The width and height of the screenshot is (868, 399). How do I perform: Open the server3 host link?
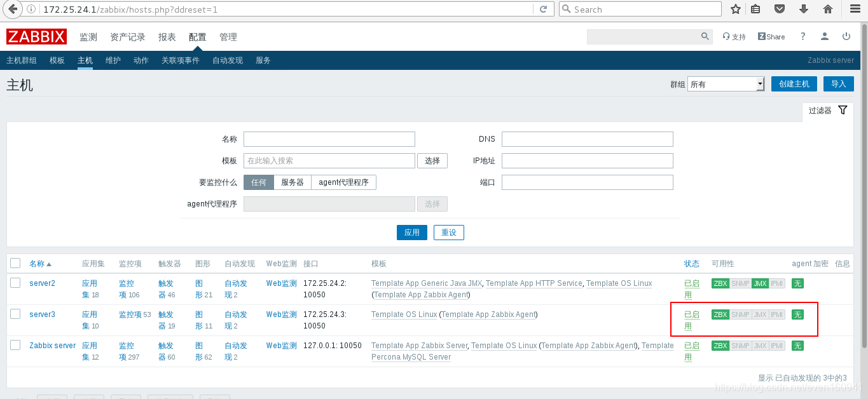click(42, 314)
